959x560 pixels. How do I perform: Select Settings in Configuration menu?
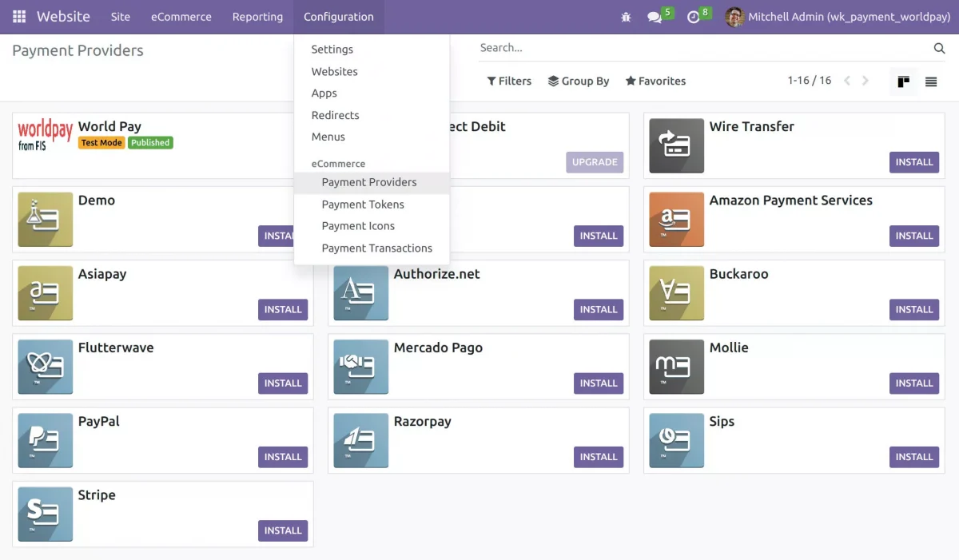coord(372,50)
